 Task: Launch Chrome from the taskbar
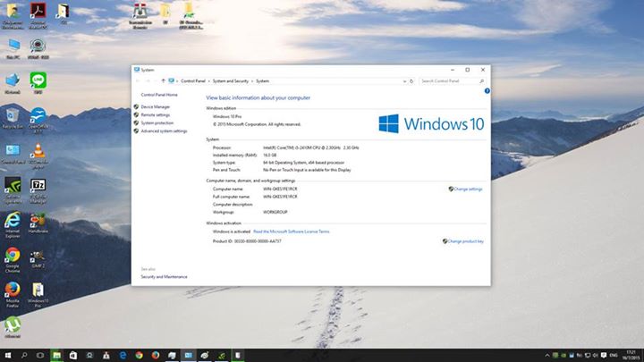139,355
